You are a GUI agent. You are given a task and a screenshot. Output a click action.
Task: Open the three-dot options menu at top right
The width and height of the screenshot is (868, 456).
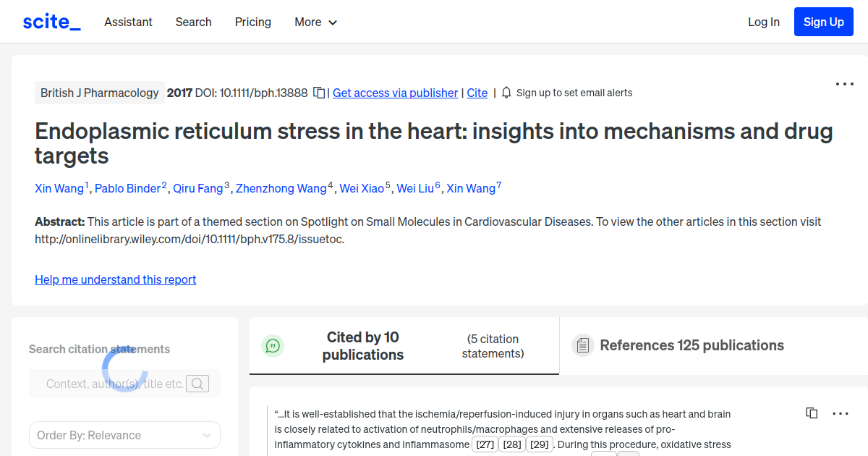(x=844, y=84)
